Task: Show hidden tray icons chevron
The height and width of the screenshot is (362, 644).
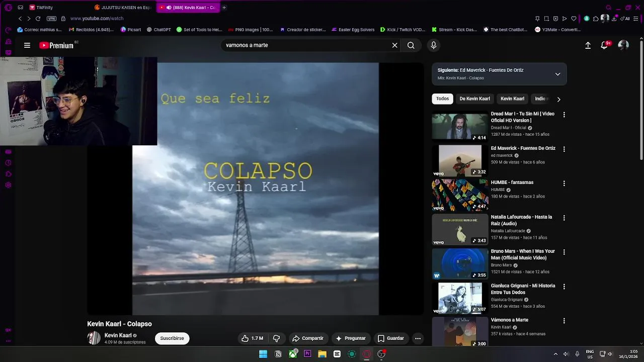Action: (x=555, y=354)
